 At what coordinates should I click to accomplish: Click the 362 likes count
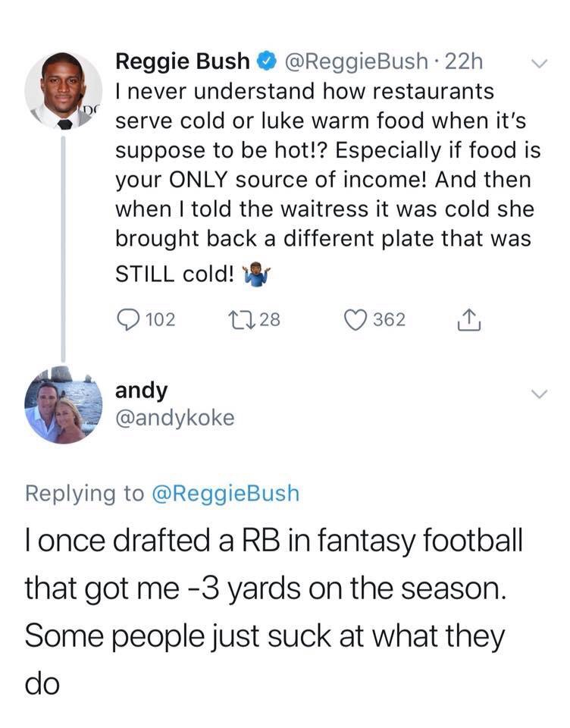(x=390, y=319)
